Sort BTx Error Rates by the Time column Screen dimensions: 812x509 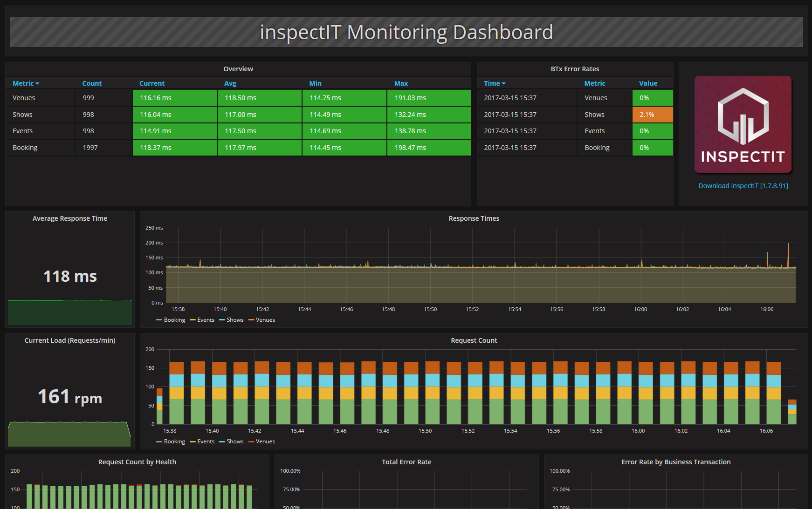tap(495, 83)
